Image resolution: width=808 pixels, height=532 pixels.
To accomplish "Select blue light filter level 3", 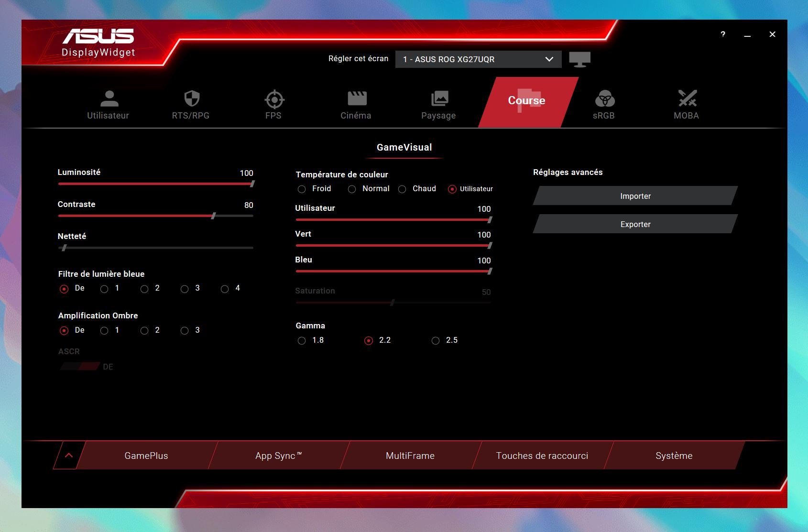I will pos(185,289).
